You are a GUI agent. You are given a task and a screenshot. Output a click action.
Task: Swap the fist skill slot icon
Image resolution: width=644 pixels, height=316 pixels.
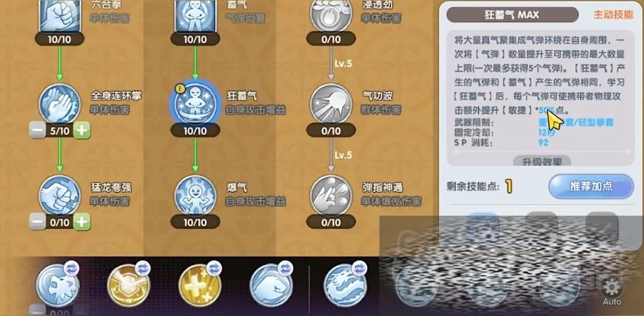tap(285, 269)
